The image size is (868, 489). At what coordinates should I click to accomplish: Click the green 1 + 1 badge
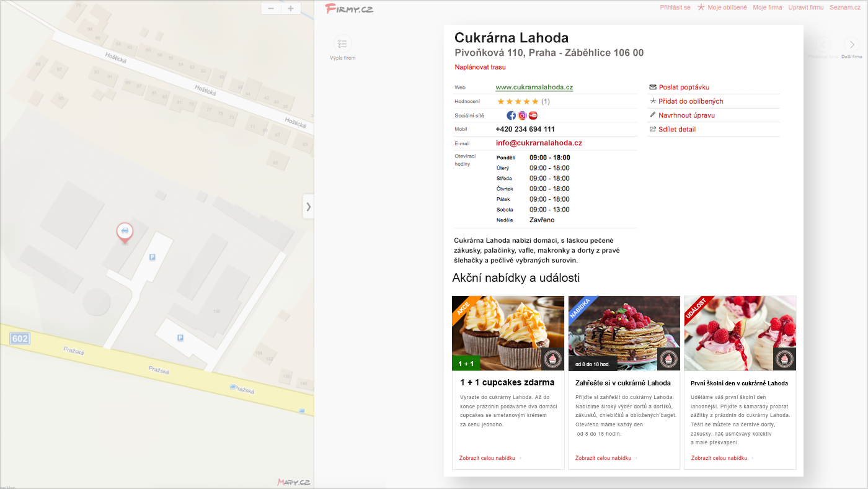(x=466, y=364)
